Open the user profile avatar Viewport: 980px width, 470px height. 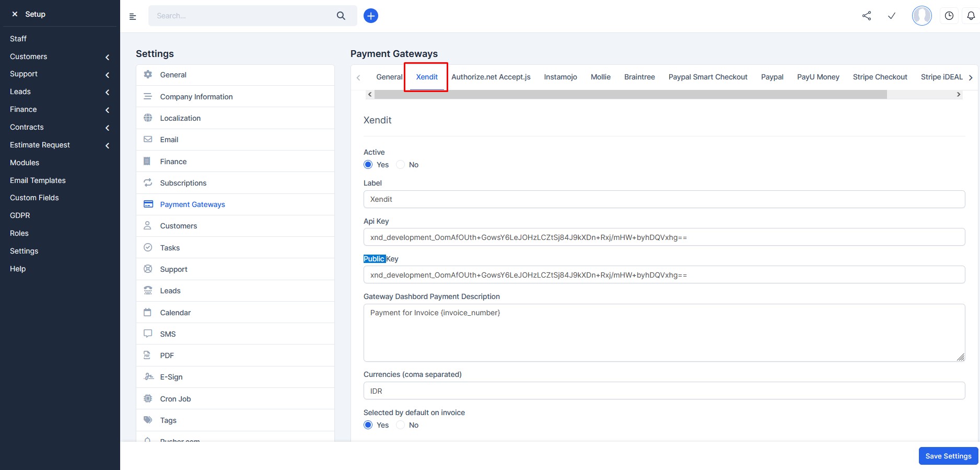[x=921, y=16]
